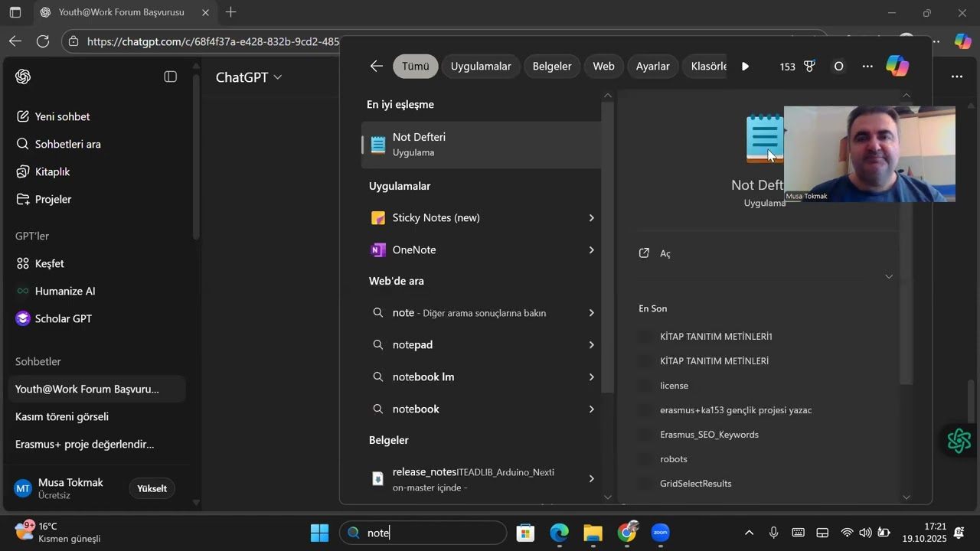
Task: Open recent file GridSelectResults
Action: (696, 484)
